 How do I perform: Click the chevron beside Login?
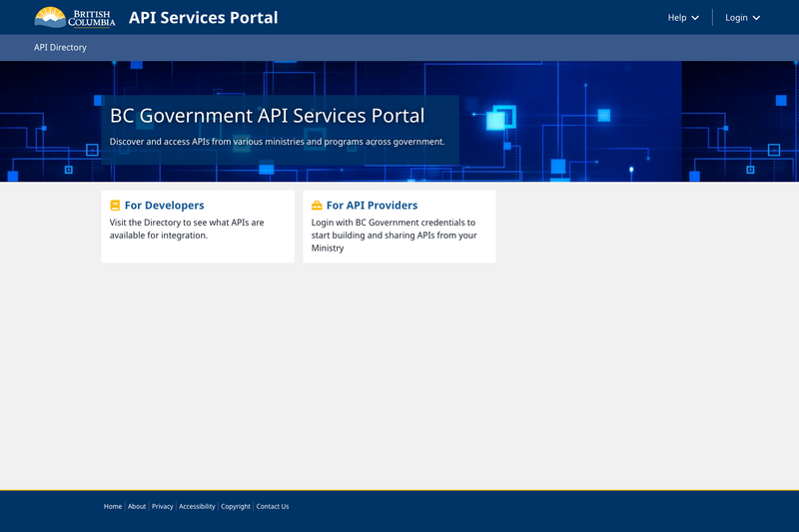click(757, 18)
